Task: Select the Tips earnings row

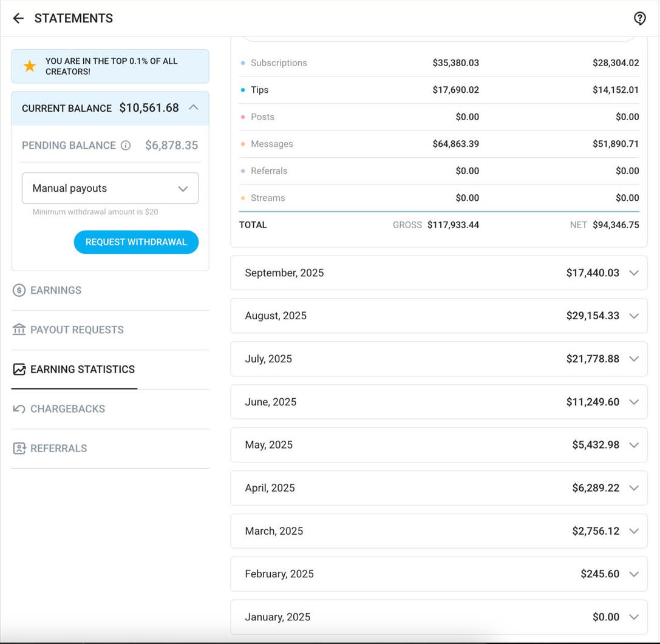Action: coord(438,90)
